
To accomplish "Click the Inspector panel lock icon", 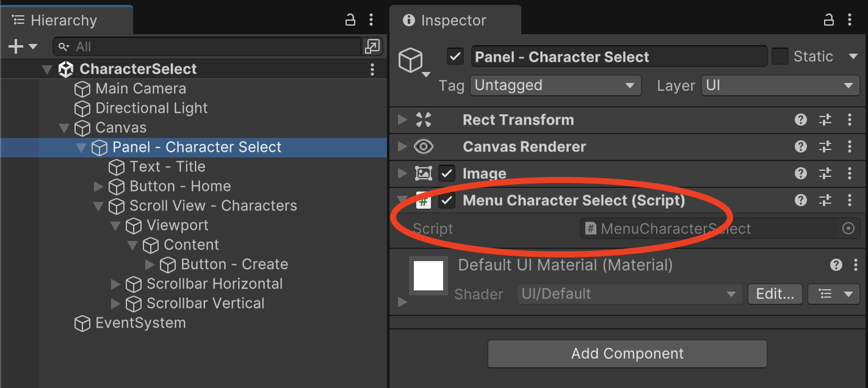I will (x=829, y=20).
